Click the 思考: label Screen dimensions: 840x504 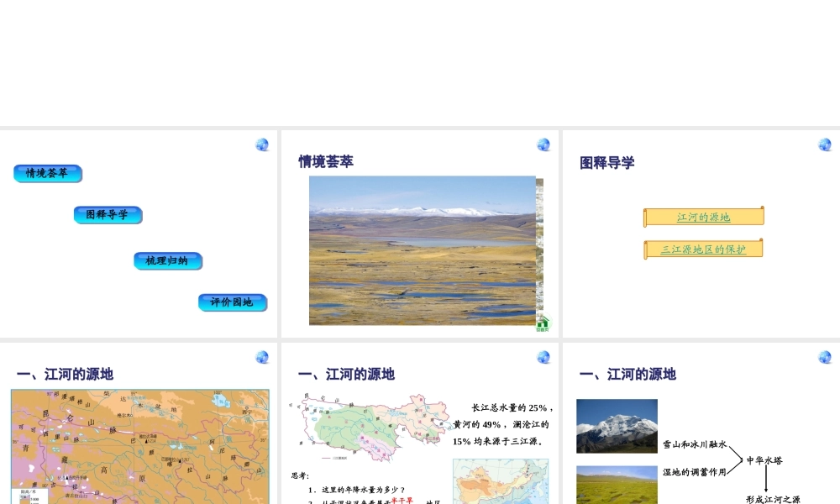300,475
